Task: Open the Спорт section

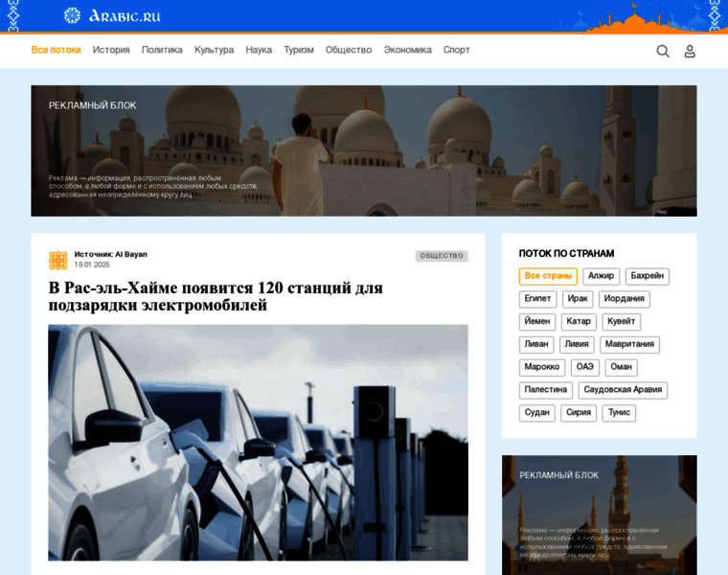Action: click(x=456, y=50)
